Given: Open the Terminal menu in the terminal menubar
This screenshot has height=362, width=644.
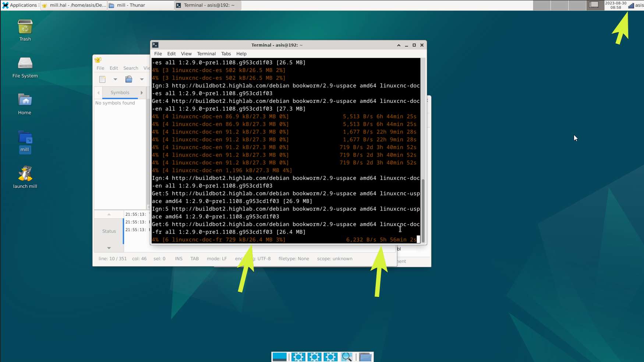Looking at the screenshot, I should (x=206, y=54).
